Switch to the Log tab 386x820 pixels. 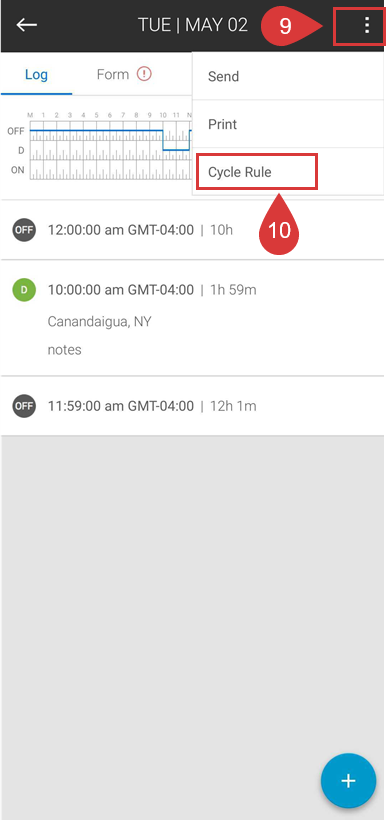(x=36, y=74)
